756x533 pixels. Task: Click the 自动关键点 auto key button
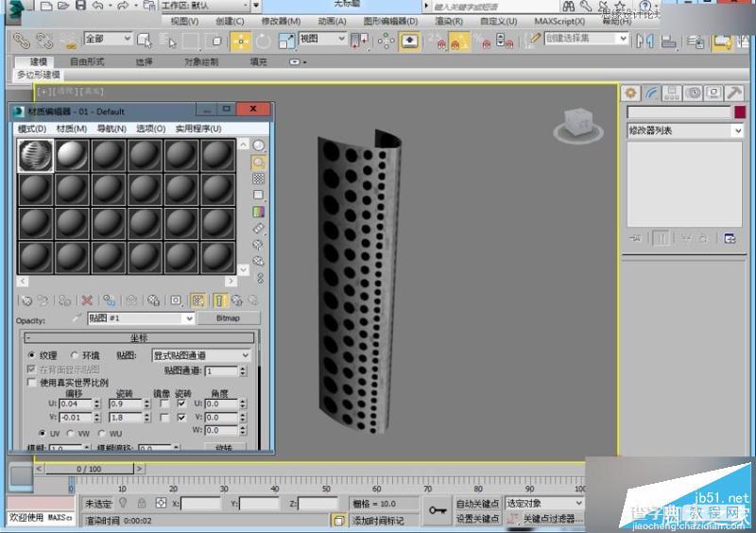point(478,504)
